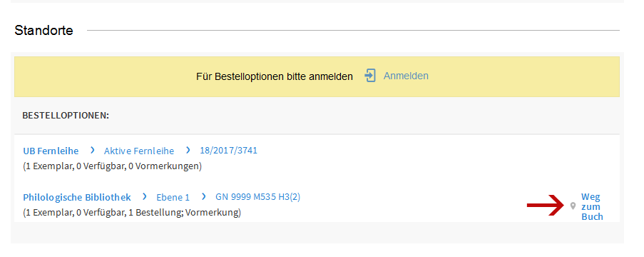Screen dimensions: 644x257
Task: Open call number GN 9999 M535 H3(2)
Action: pyautogui.click(x=258, y=197)
